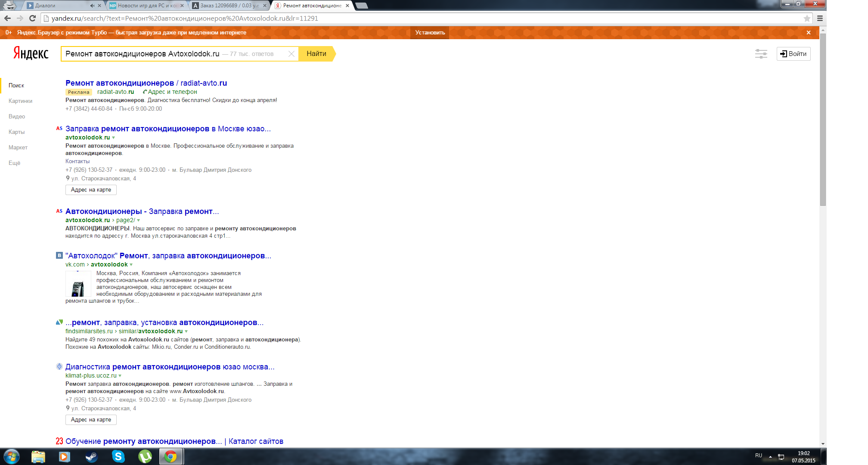Image resolution: width=868 pixels, height=465 pixels.
Task: Open the Chrome hamburger menu icon
Action: click(x=820, y=19)
